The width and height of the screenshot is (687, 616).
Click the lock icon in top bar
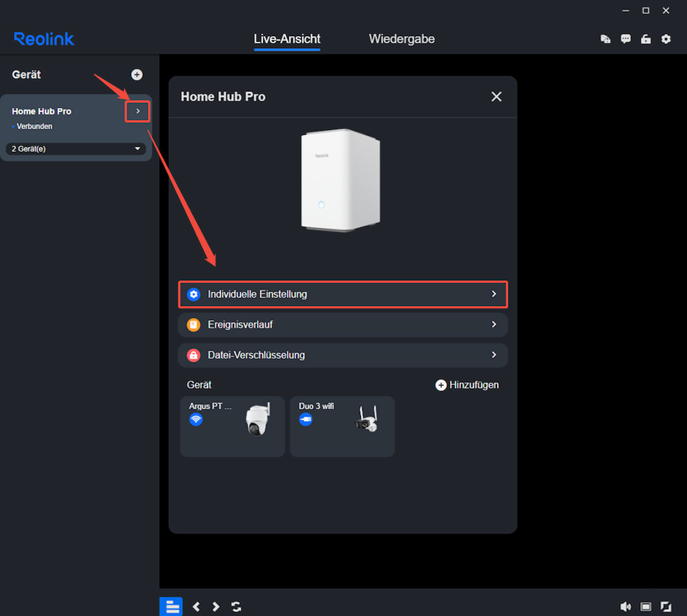tap(646, 39)
